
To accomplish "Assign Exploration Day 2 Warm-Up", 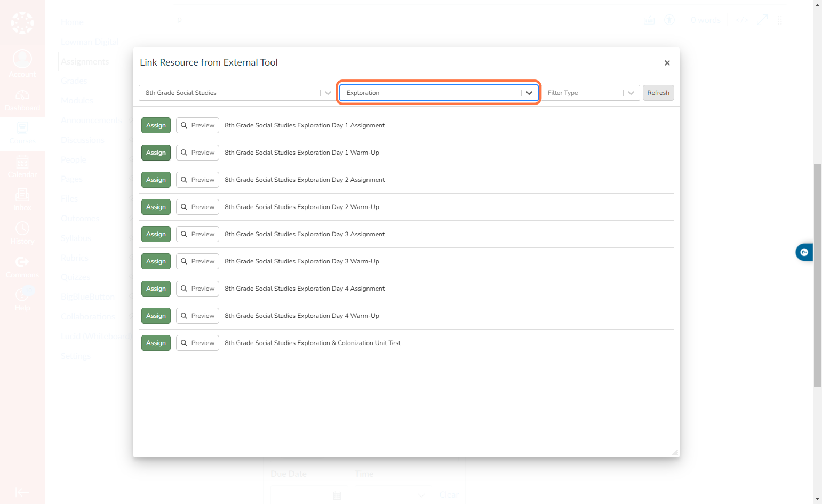I will tap(156, 207).
